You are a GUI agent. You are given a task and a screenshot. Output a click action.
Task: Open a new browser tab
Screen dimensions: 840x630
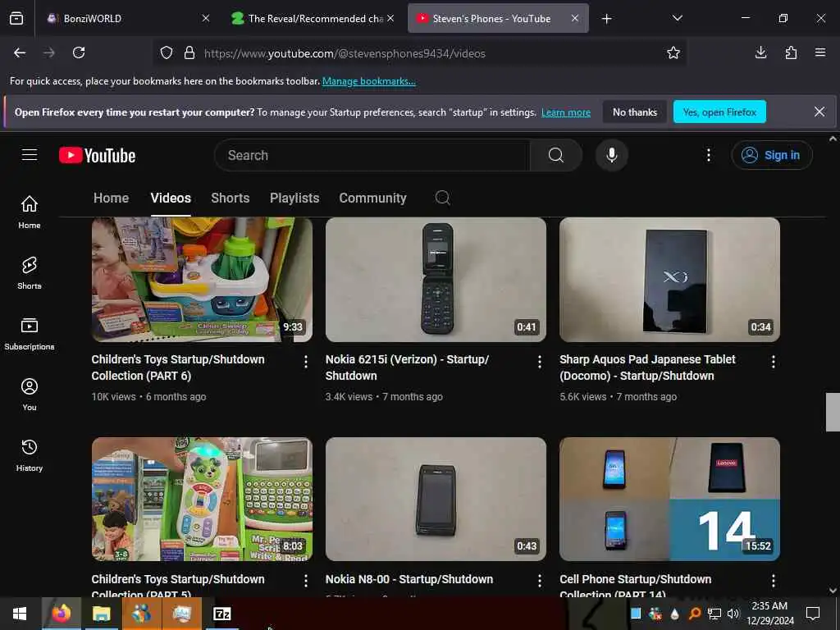point(606,19)
